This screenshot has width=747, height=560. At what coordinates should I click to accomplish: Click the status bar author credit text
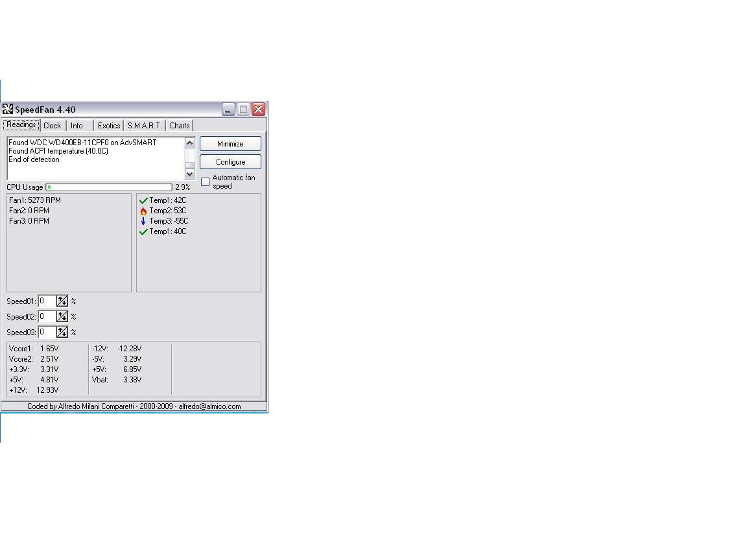[134, 406]
